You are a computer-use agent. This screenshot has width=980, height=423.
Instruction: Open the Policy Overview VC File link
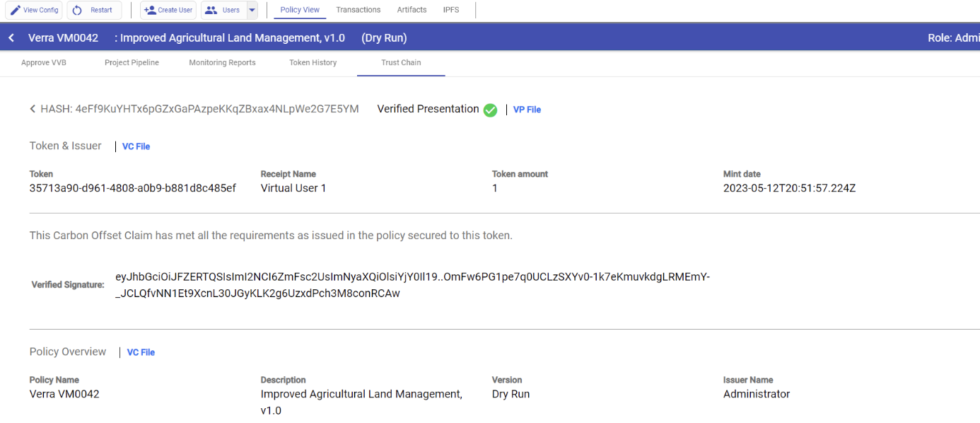tap(141, 352)
